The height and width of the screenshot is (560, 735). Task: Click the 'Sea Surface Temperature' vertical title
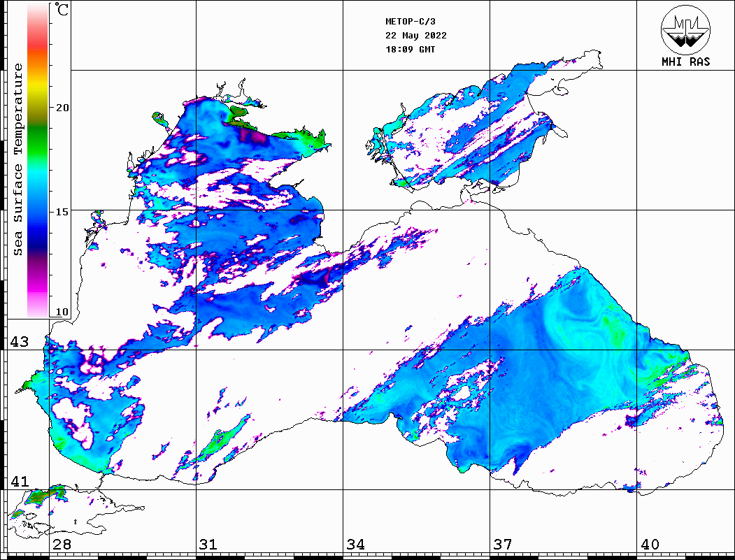tap(17, 159)
